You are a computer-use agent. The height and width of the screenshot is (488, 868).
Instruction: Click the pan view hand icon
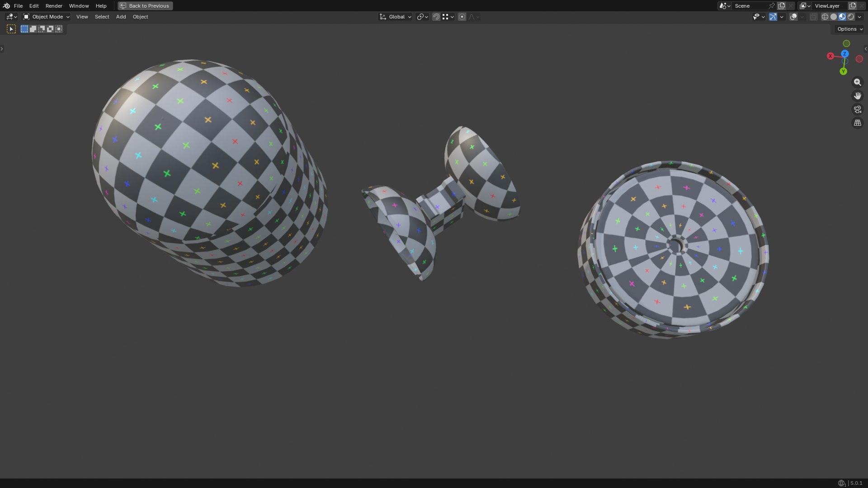coord(858,96)
